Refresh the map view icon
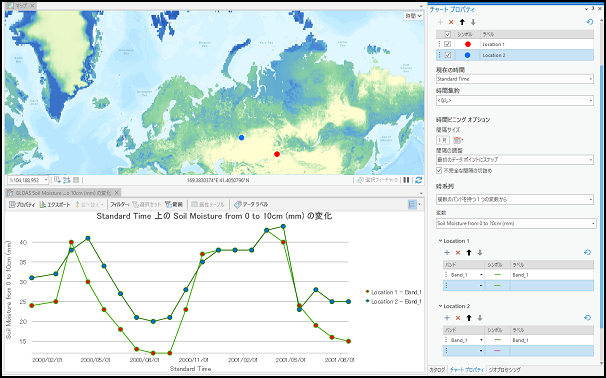The height and width of the screenshot is (378, 606). click(418, 180)
